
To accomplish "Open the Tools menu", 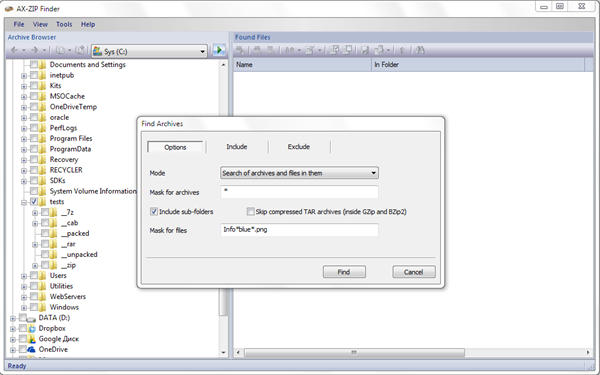I will tap(64, 24).
